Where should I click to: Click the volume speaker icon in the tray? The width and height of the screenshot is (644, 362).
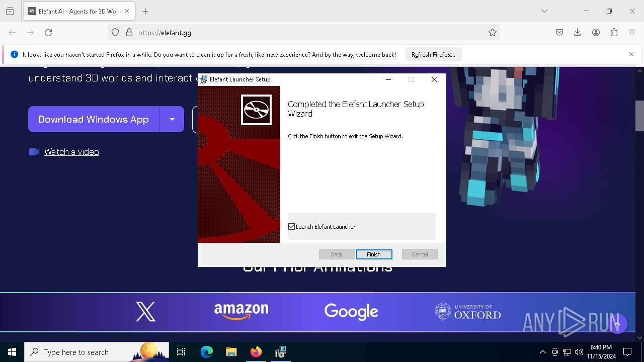pyautogui.click(x=579, y=352)
